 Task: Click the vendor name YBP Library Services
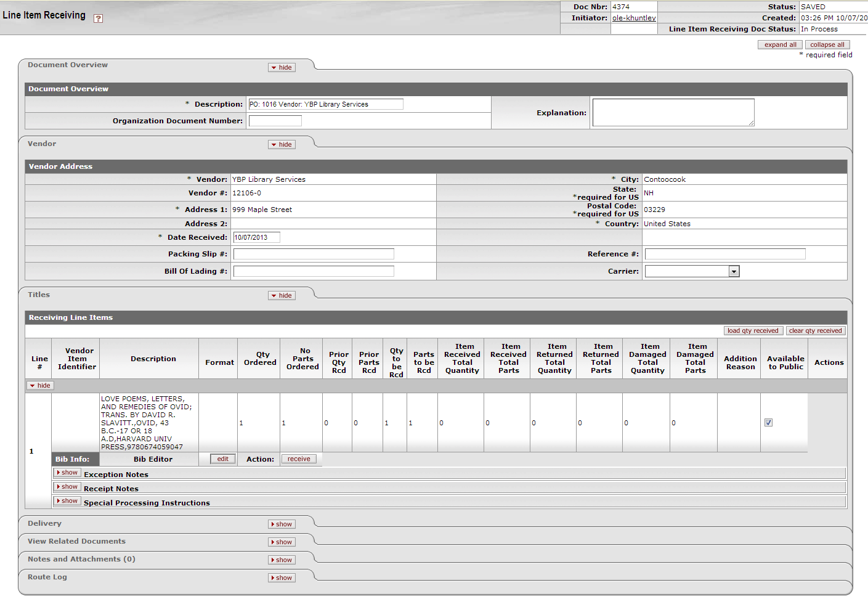tap(269, 179)
